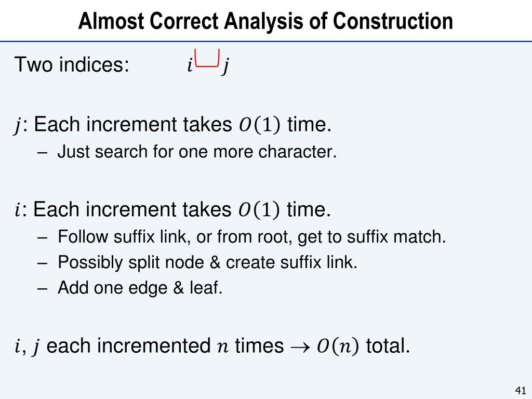Click the italic n in 'n times'
The image size is (532, 399).
[222, 348]
